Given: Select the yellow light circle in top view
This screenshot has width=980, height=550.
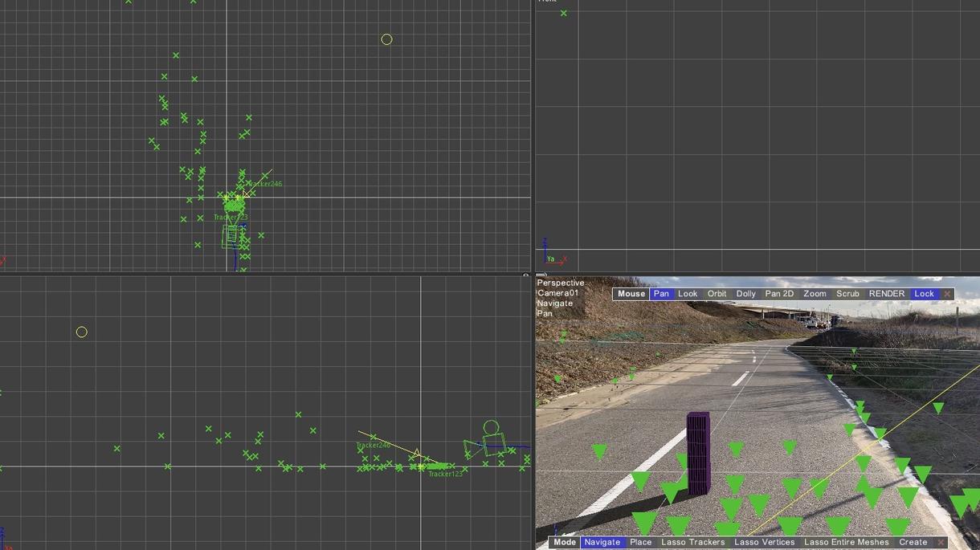Looking at the screenshot, I should pos(386,39).
